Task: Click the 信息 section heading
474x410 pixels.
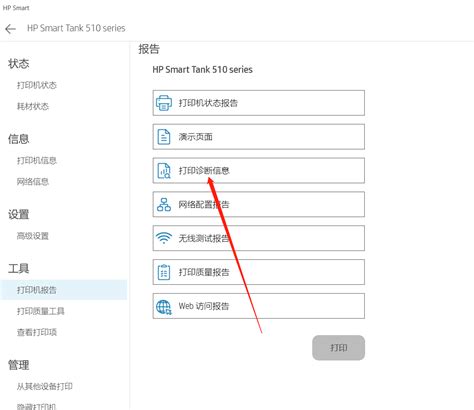Action: [x=18, y=139]
